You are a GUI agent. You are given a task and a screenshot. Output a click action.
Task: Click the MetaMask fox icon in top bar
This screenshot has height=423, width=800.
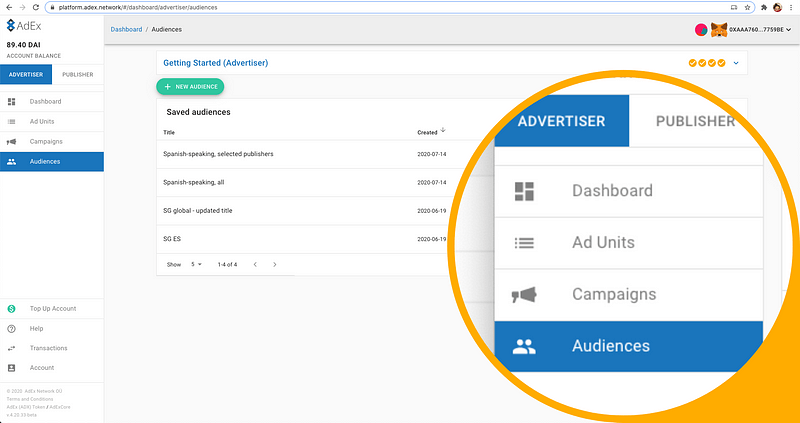[719, 30]
